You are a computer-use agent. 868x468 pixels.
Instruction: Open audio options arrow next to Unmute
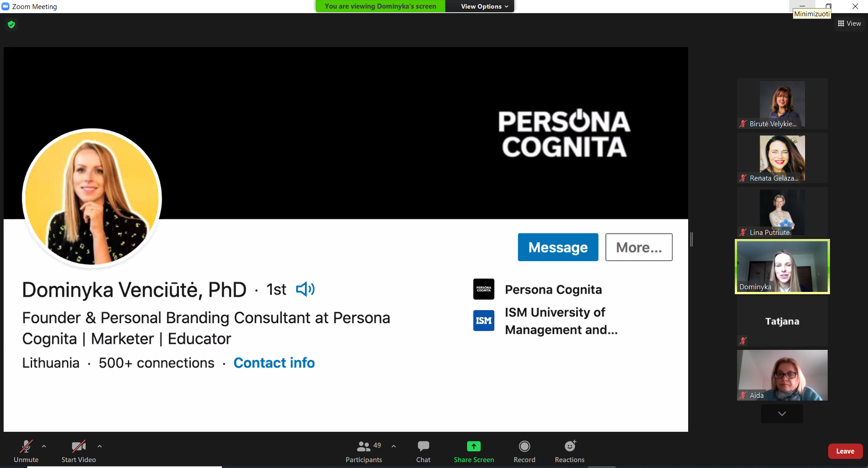click(x=44, y=446)
